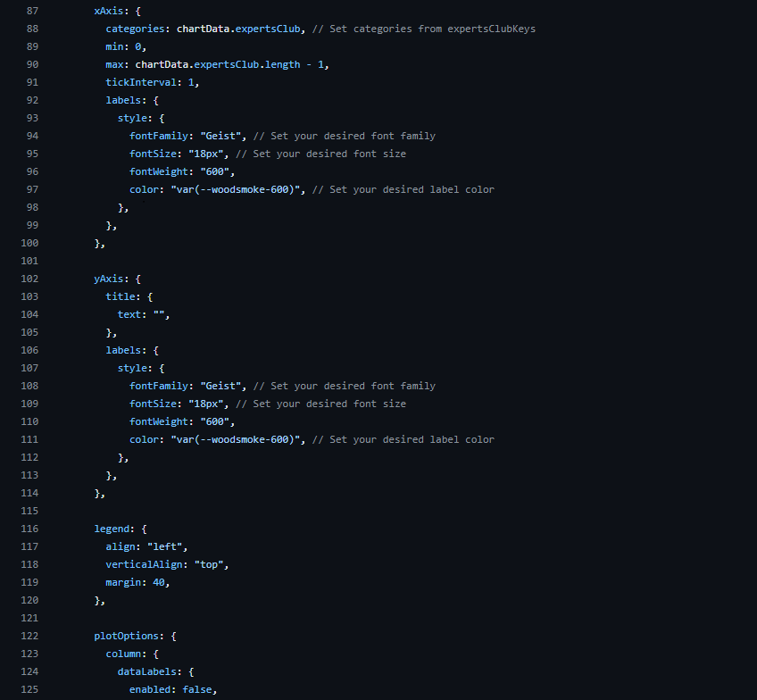Screen dimensions: 757x700
Task: Click line number 97
Action: point(33,189)
